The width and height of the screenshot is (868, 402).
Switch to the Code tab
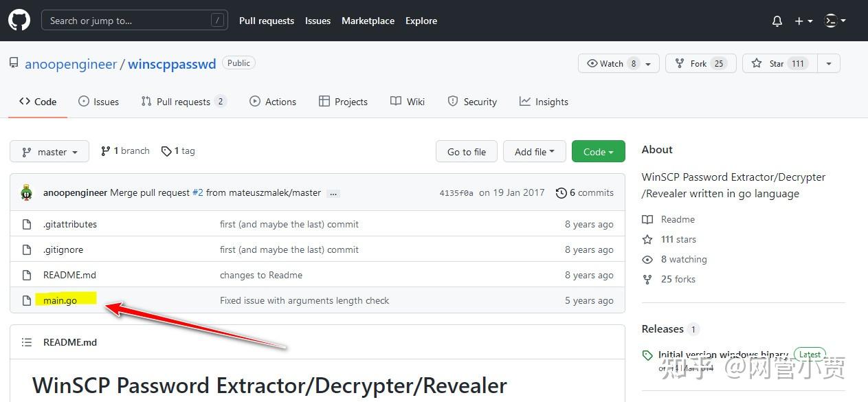[x=38, y=102]
